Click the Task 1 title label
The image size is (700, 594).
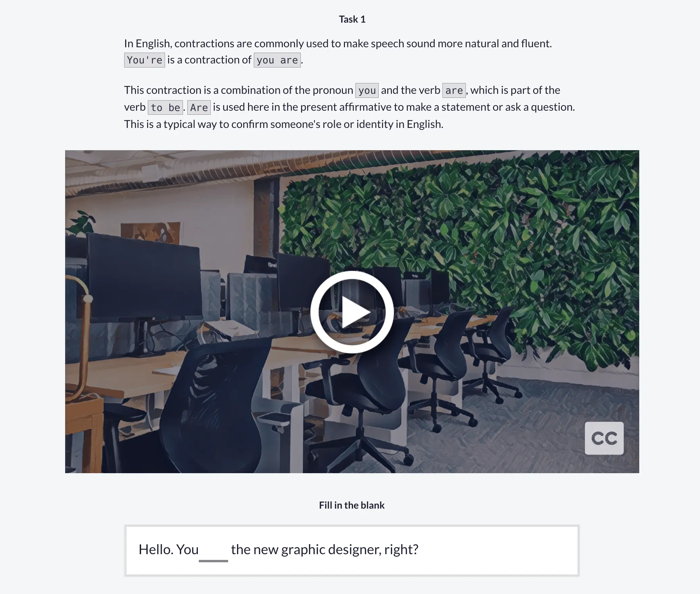(352, 19)
